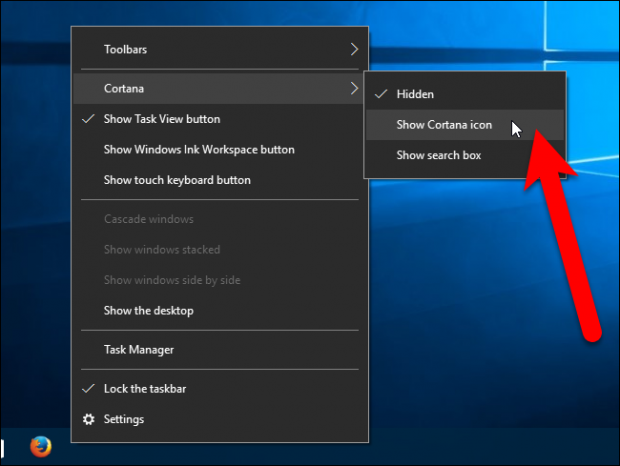The height and width of the screenshot is (466, 620).
Task: Click the gear icon beside Settings
Action: pos(87,419)
